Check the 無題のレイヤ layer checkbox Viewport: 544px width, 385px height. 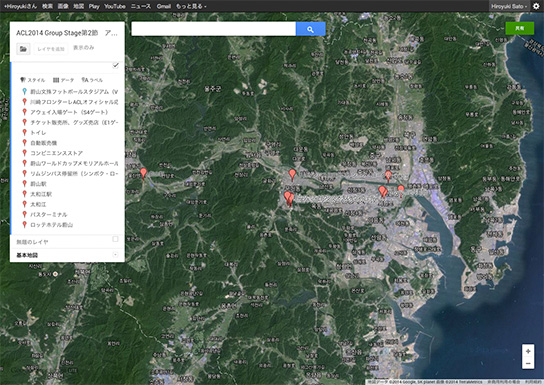click(x=116, y=239)
